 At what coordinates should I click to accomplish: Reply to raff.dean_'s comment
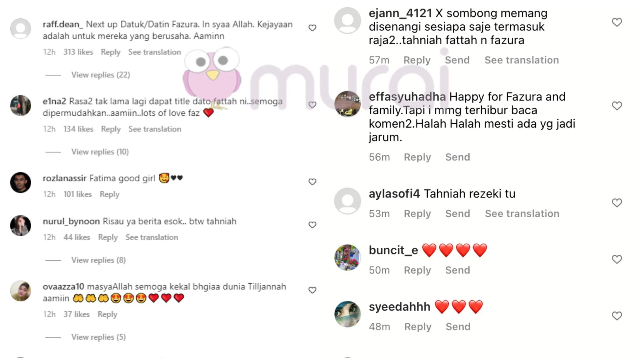click(x=110, y=52)
